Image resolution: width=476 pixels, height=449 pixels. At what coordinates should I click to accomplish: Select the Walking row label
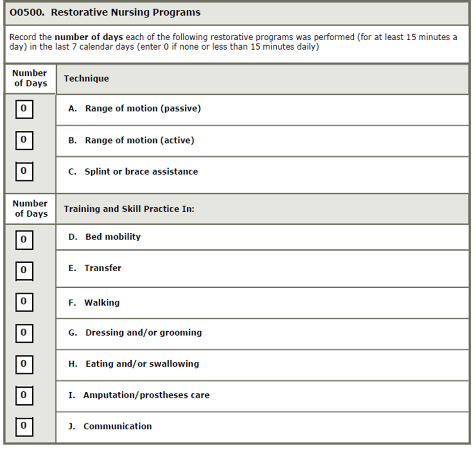tap(102, 303)
